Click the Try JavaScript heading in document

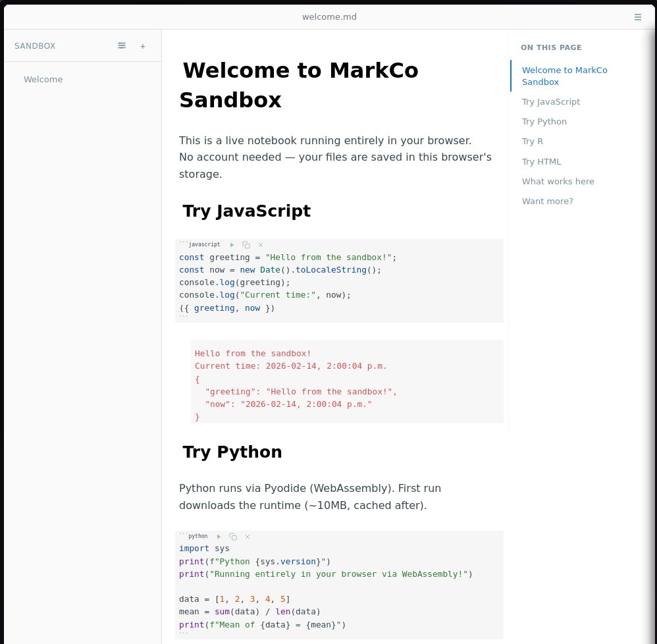pyautogui.click(x=246, y=210)
